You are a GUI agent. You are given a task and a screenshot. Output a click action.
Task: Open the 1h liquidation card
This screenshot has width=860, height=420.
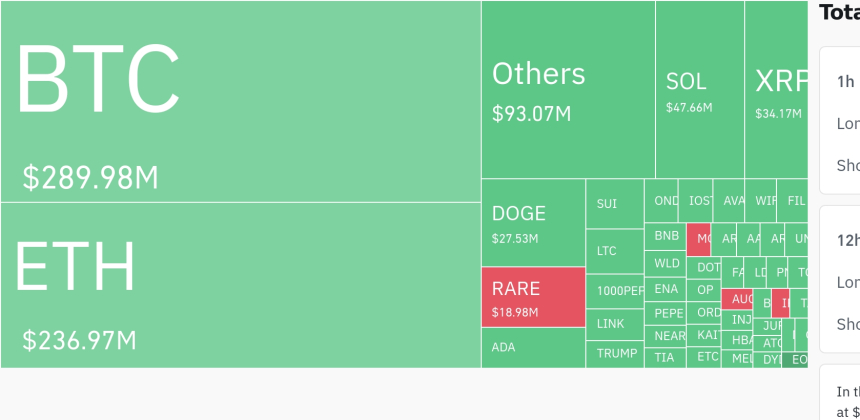840,120
